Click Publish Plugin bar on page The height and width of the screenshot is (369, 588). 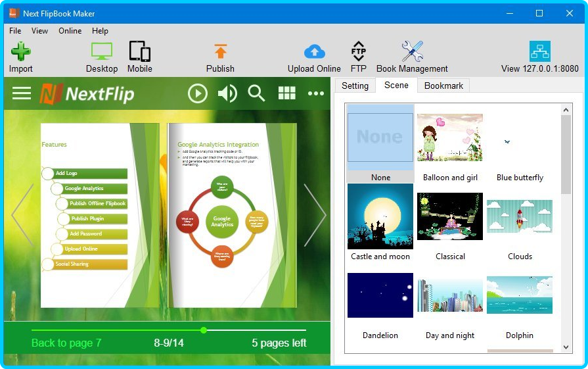point(93,218)
